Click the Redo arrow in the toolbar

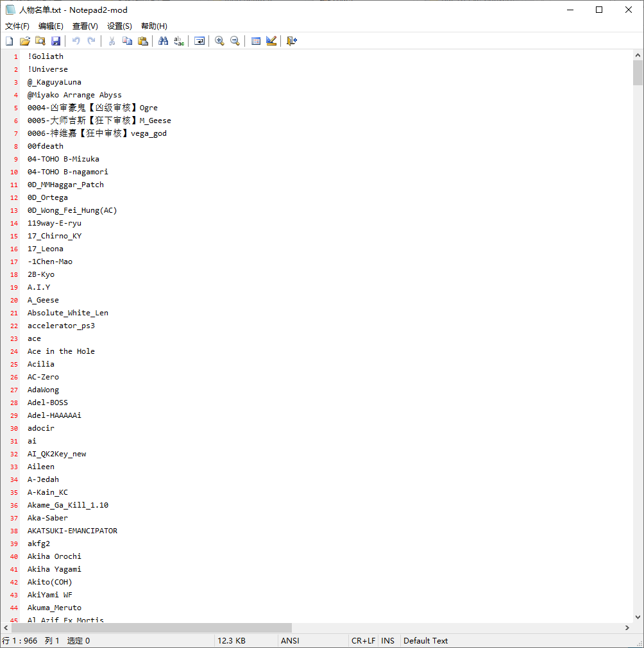tap(92, 41)
